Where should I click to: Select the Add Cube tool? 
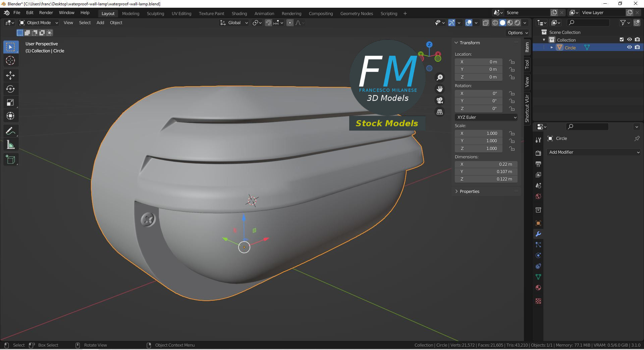pyautogui.click(x=10, y=160)
